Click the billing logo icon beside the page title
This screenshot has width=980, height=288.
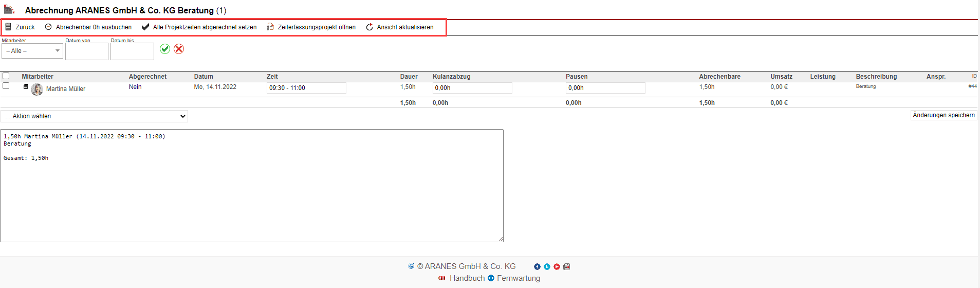point(9,9)
